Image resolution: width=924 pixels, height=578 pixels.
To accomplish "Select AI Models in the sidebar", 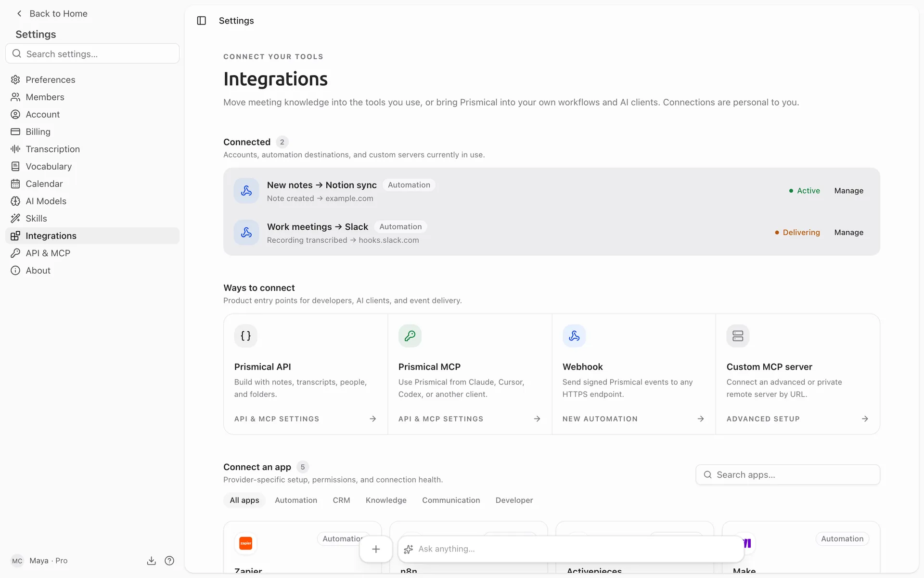I will pyautogui.click(x=92, y=201).
